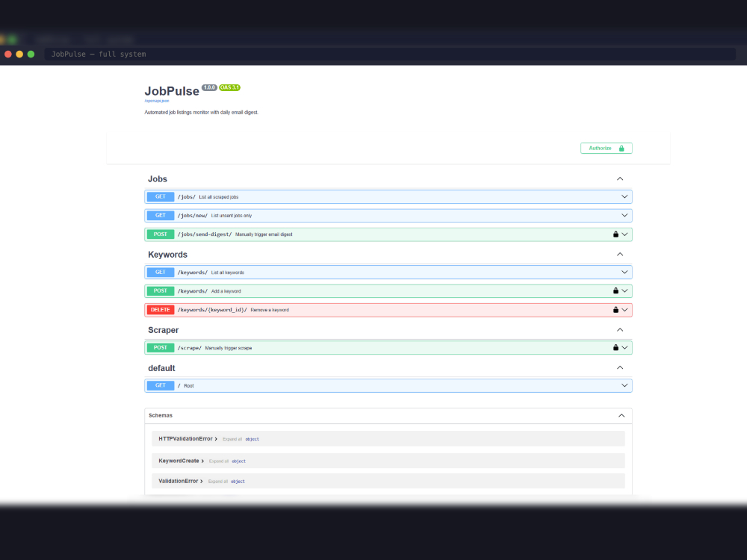Screen dimensions: 747x560
Task: Open the GET / Root endpoint
Action: (x=373, y=386)
